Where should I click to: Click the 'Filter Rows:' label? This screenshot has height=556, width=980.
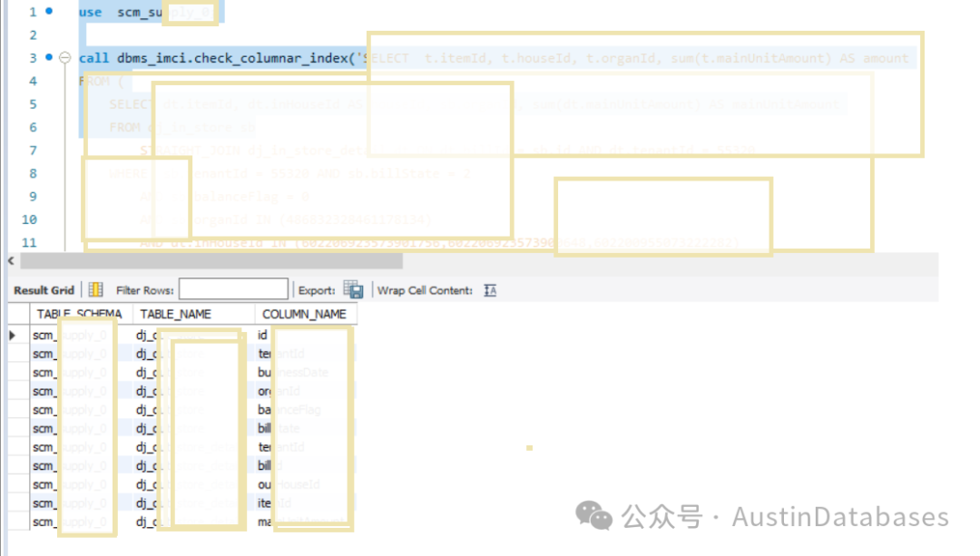(145, 290)
